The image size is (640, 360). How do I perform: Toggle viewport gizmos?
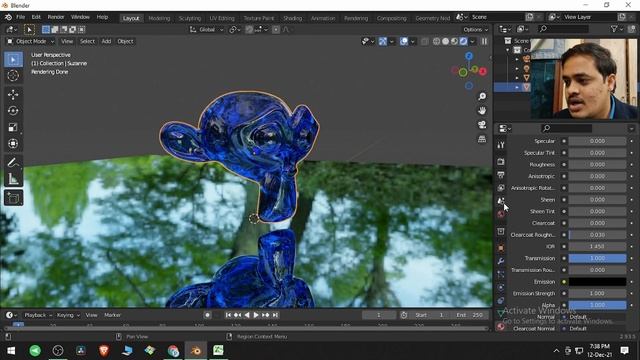click(x=382, y=41)
